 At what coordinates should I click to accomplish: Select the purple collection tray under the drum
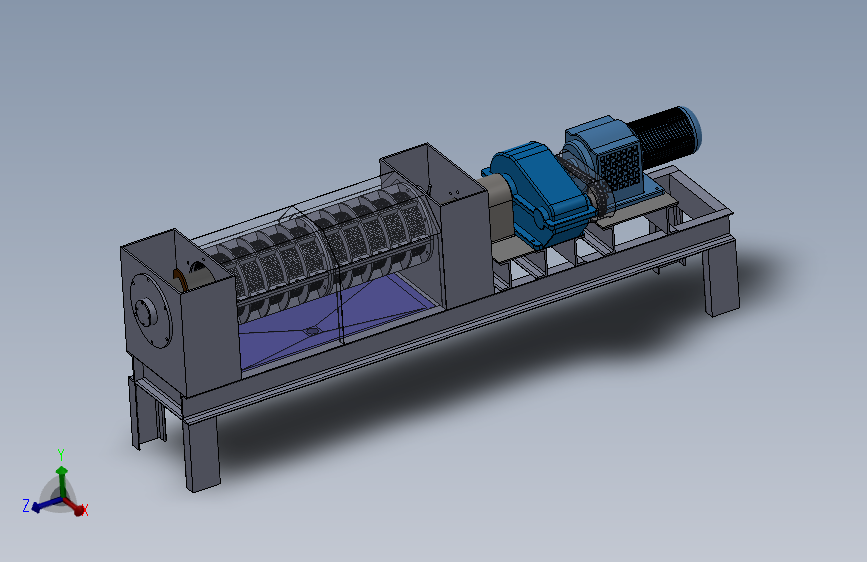click(x=336, y=321)
